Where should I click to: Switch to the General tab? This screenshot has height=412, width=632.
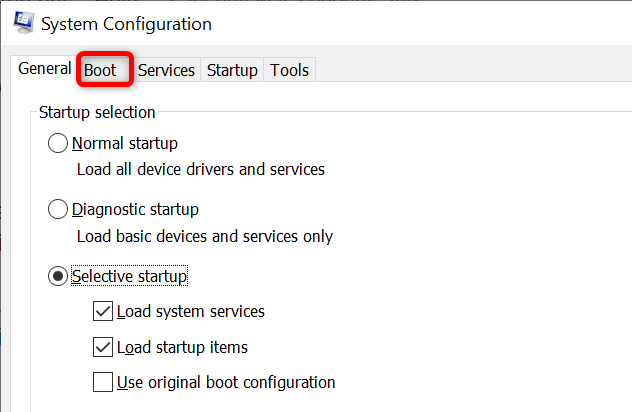(x=44, y=69)
